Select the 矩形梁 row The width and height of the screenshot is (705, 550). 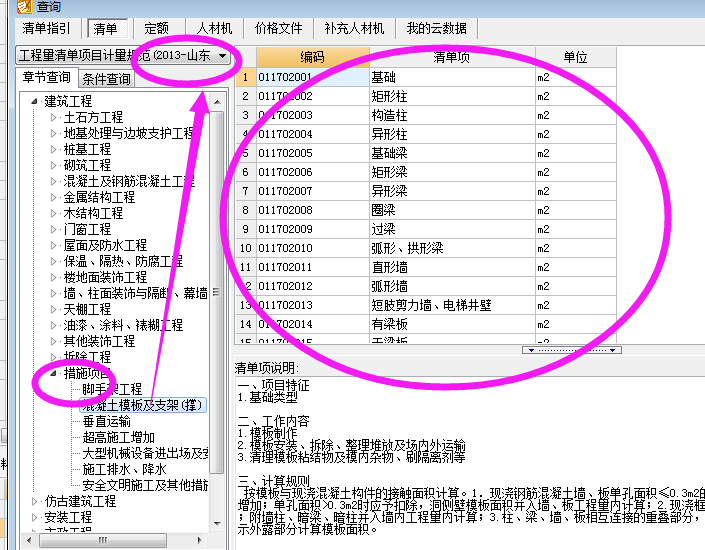pyautogui.click(x=426, y=172)
